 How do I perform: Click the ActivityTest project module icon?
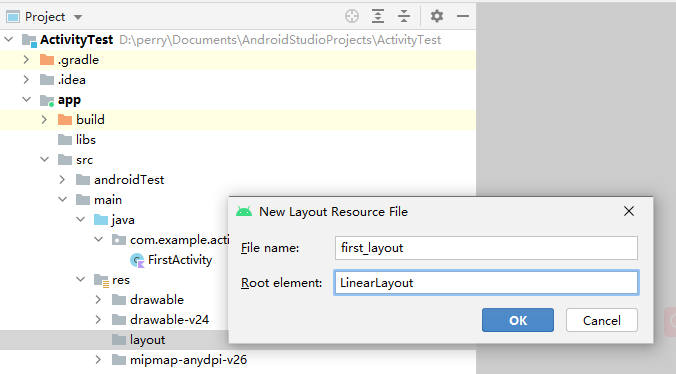point(29,40)
